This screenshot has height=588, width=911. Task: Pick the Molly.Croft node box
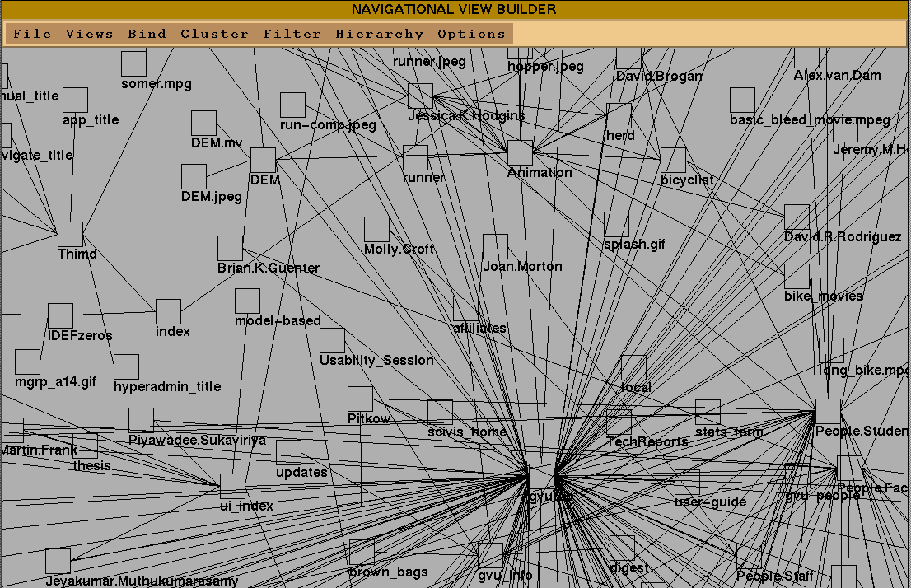click(x=376, y=230)
